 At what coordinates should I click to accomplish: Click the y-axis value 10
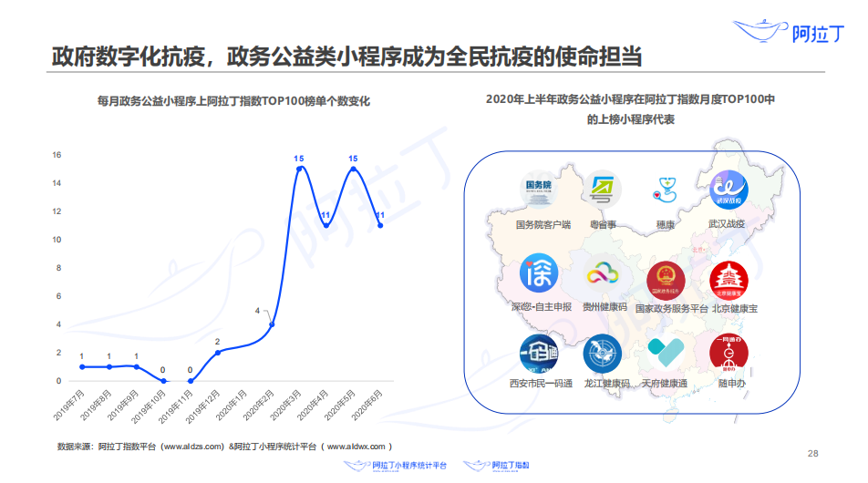point(57,240)
